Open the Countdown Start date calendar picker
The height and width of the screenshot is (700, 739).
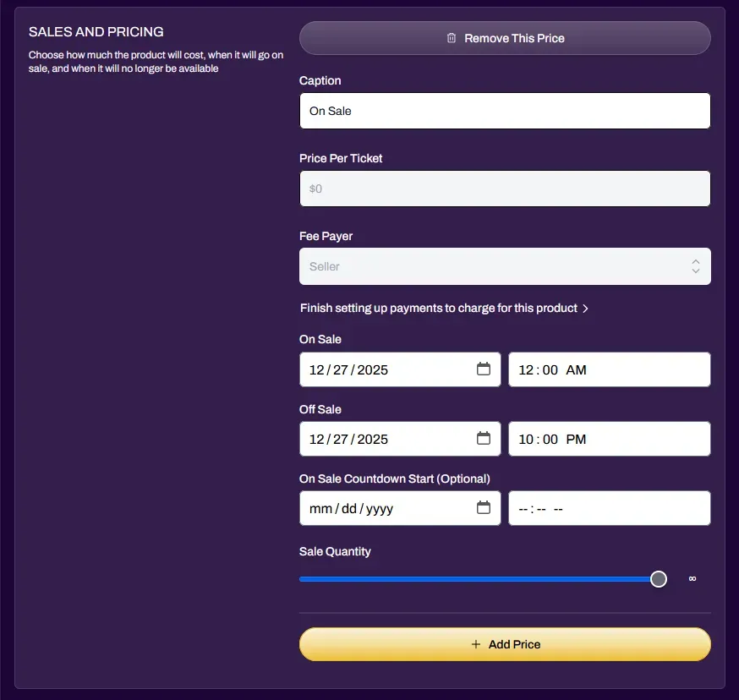coord(484,508)
